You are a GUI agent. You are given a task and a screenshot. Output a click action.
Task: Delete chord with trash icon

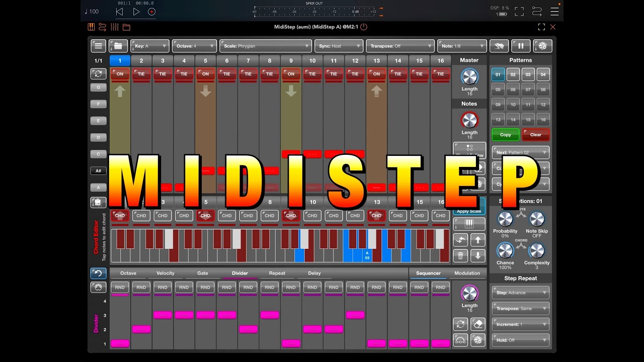[x=460, y=255]
